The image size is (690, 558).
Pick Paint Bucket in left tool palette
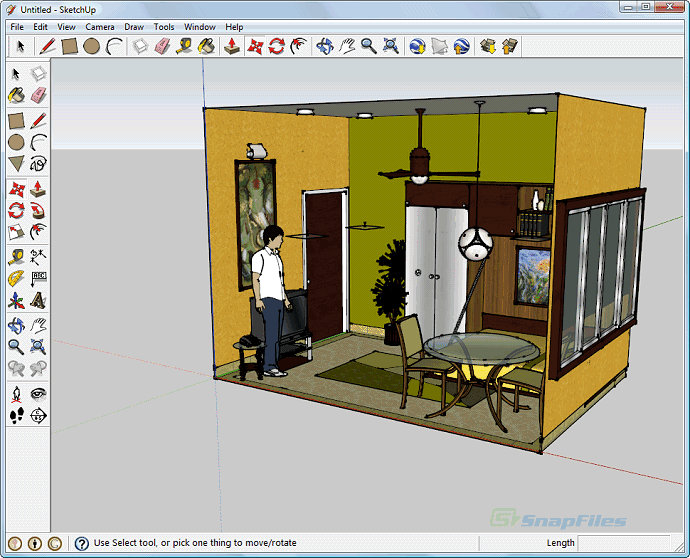tap(16, 95)
